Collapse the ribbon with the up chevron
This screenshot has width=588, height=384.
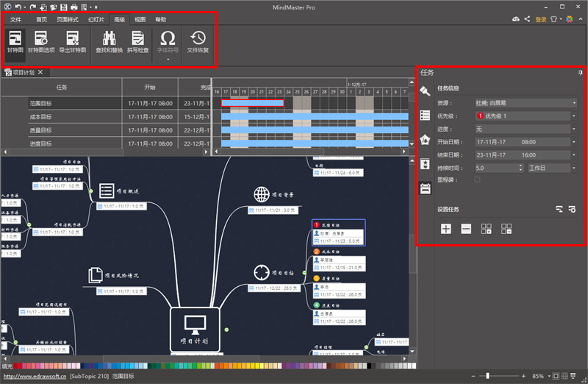[x=581, y=19]
